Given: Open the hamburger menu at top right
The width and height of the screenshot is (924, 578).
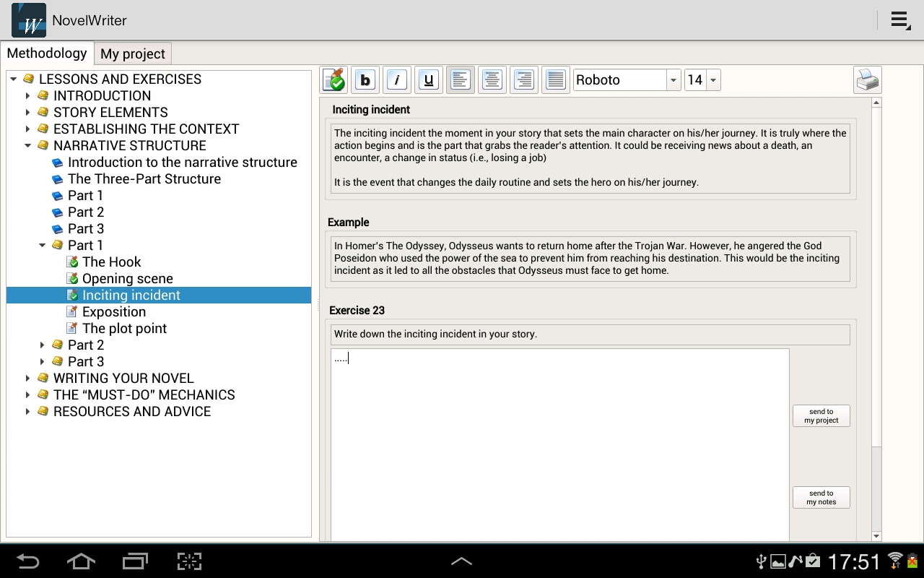Looking at the screenshot, I should (x=899, y=20).
